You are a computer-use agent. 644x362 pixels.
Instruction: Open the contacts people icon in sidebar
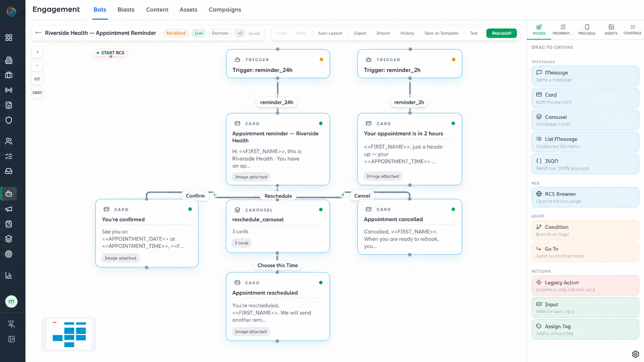point(8,141)
